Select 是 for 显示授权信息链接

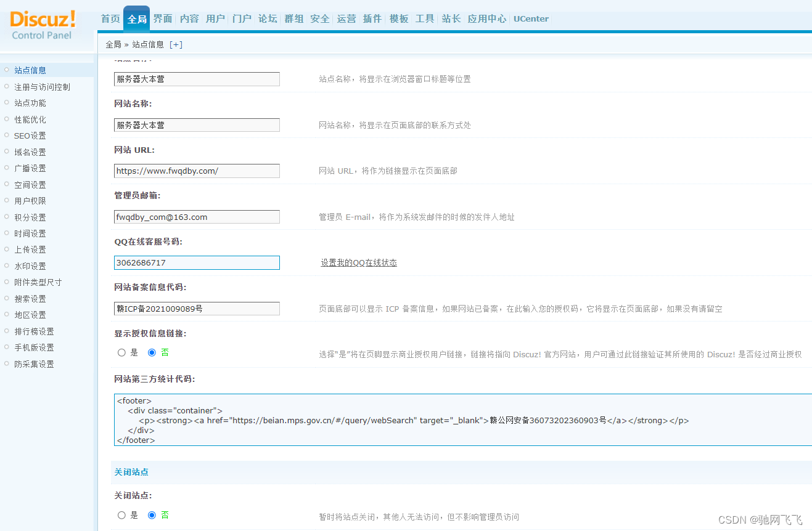(121, 353)
